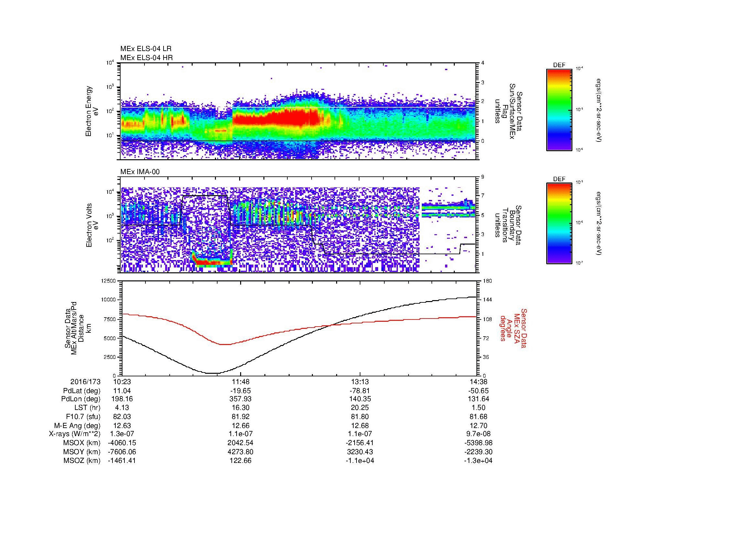Select the '14:38' time tick label
The height and width of the screenshot is (534, 756).
coord(479,382)
